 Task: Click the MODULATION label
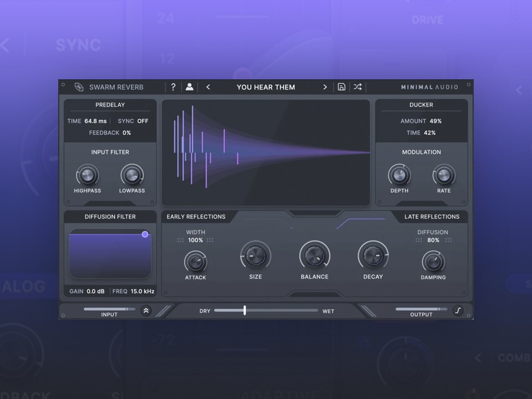(421, 152)
